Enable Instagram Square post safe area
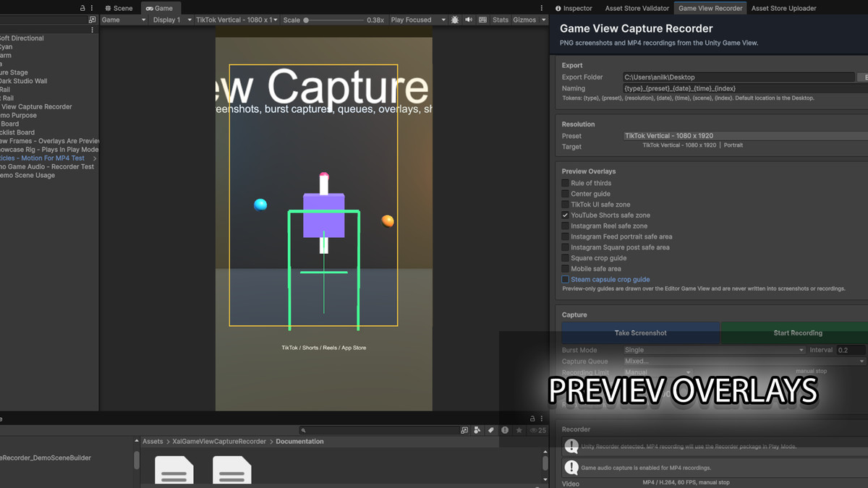 pyautogui.click(x=566, y=247)
